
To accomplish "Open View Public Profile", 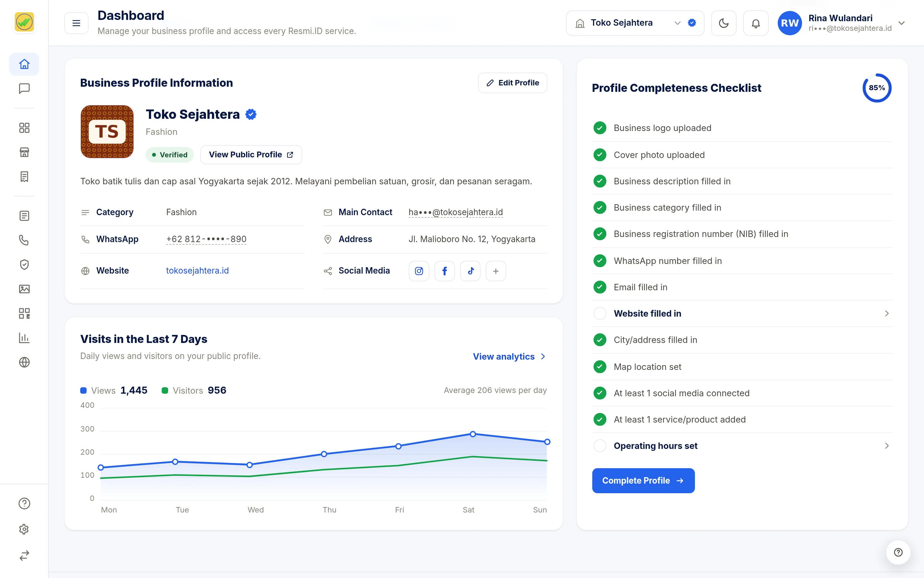I will tap(251, 155).
